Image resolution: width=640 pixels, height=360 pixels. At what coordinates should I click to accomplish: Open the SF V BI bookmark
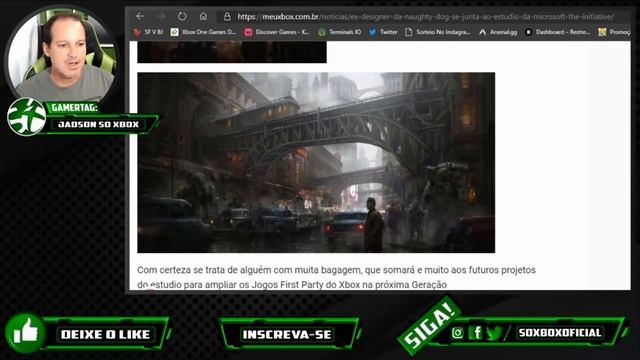[x=148, y=32]
